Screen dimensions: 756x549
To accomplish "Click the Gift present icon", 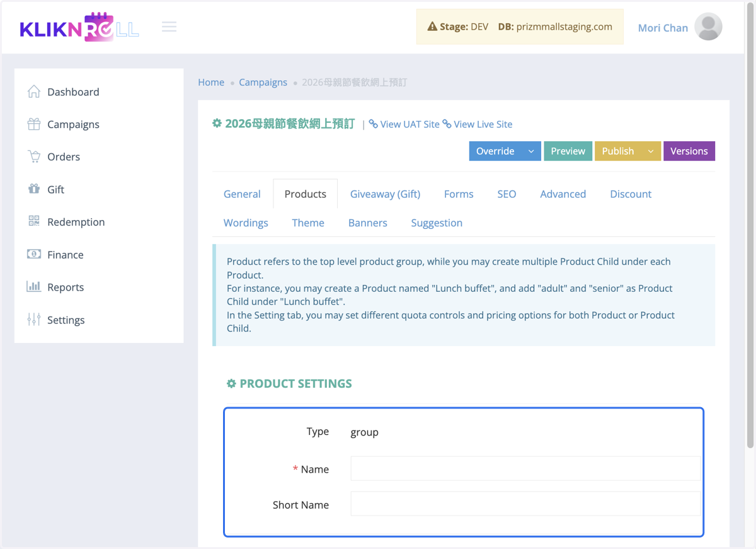I will coord(34,189).
